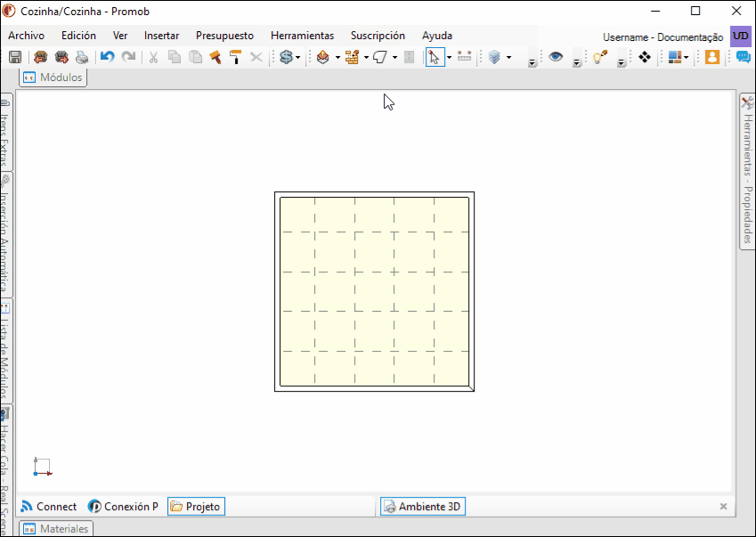Select the Ambiente 3D tab
The image size is (756, 537).
(x=423, y=507)
